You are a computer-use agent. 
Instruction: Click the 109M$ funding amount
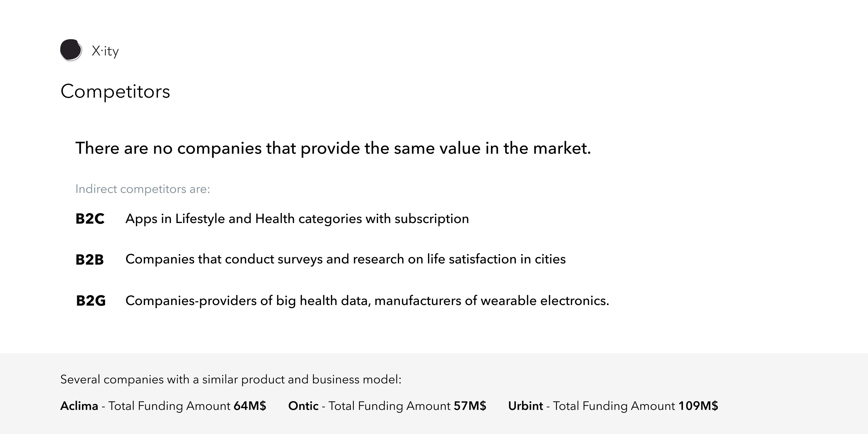pyautogui.click(x=698, y=406)
